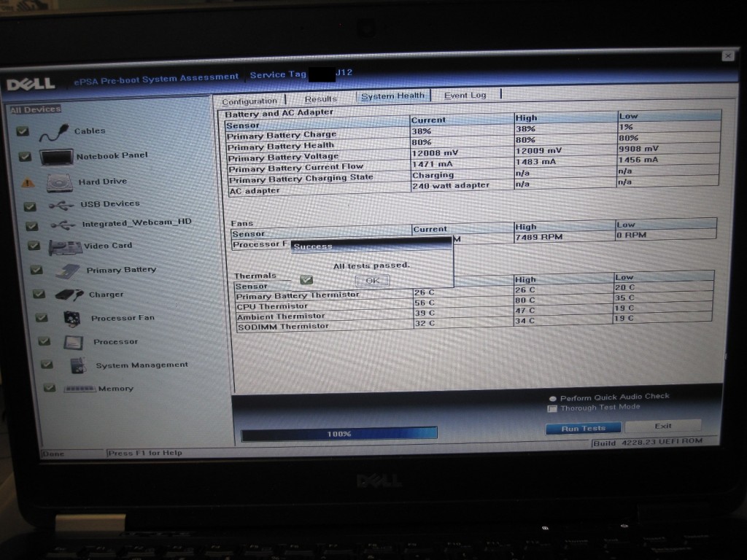Toggle the Notebook Panel checkbox
This screenshot has width=747, height=560.
(25, 157)
